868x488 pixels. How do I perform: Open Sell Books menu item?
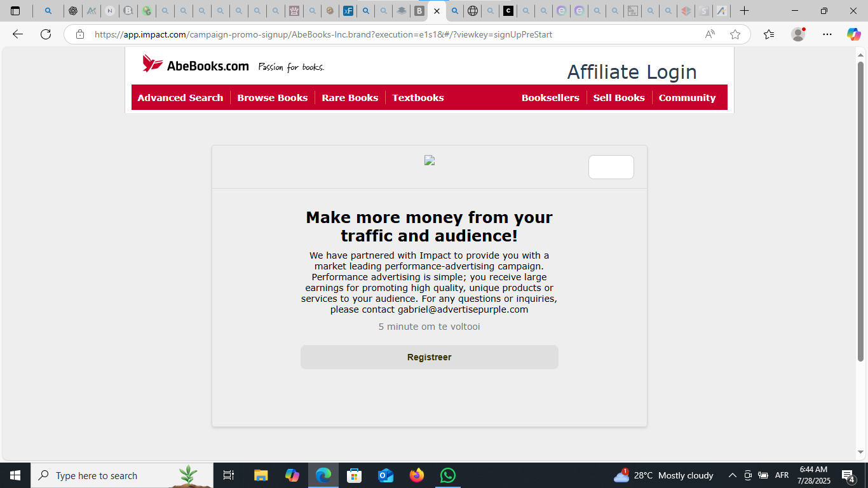[x=619, y=98]
